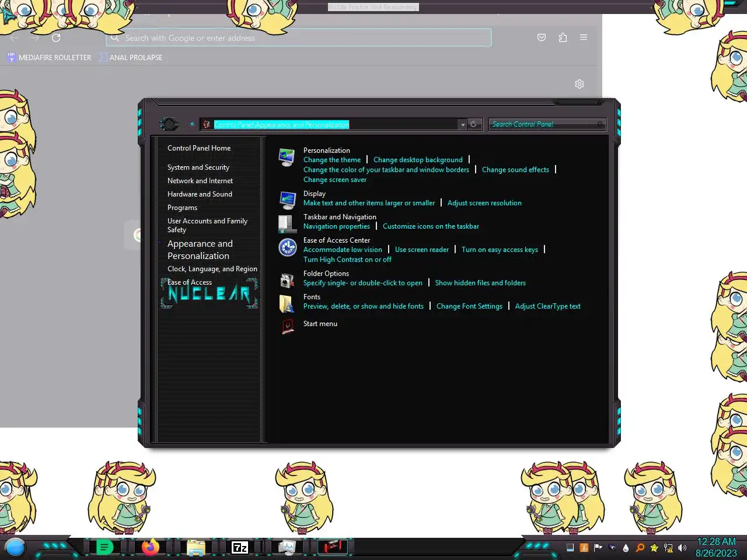This screenshot has height=560, width=747.
Task: Open the Display monitor icon
Action: (x=287, y=200)
